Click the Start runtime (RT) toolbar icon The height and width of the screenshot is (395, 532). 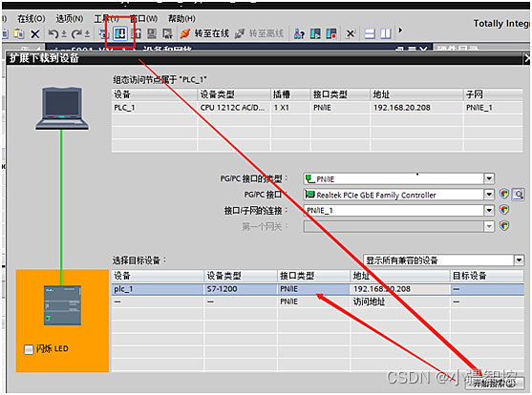click(167, 33)
